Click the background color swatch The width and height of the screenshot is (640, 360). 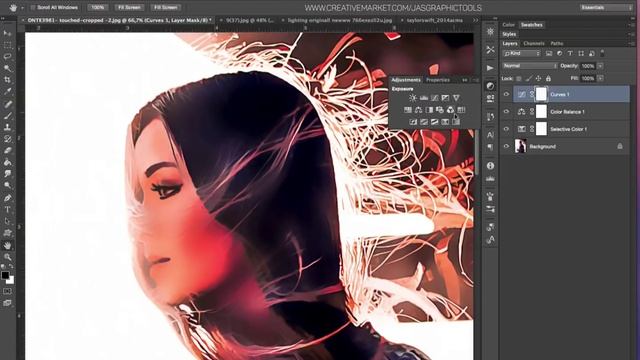11,281
